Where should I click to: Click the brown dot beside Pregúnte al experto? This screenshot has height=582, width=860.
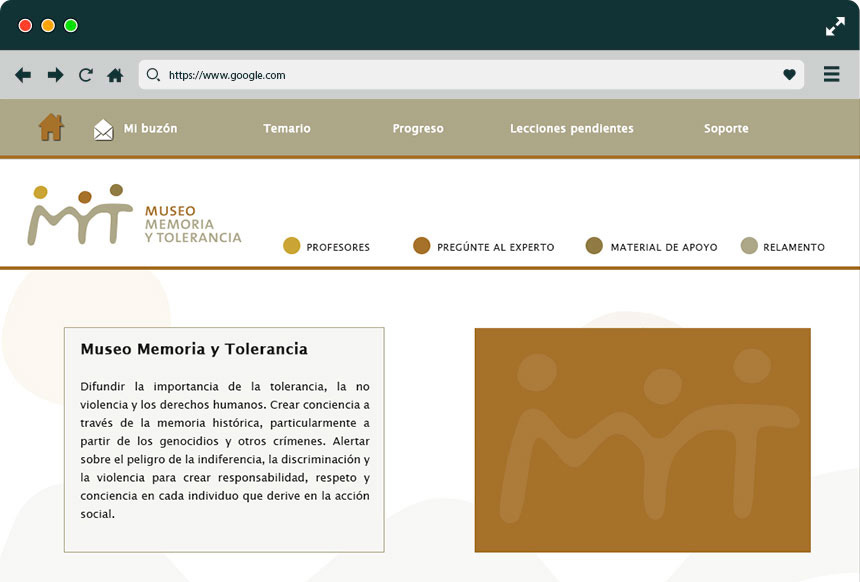(x=422, y=246)
